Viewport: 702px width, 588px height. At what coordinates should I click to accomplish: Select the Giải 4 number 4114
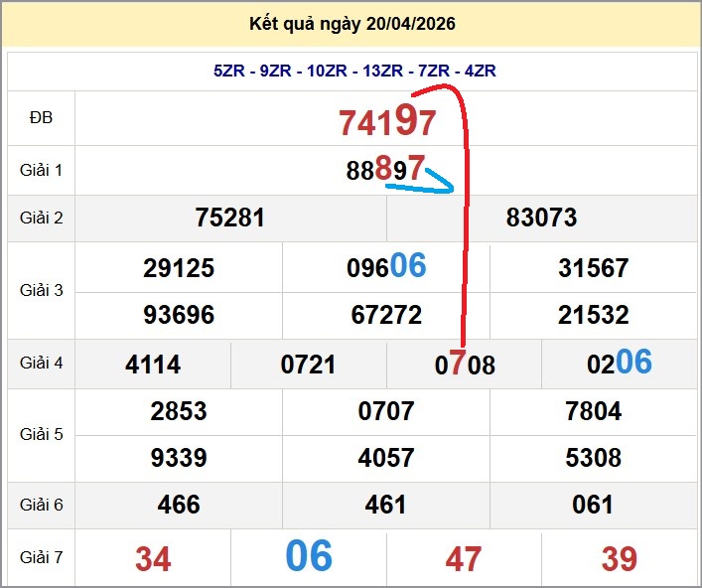coord(153,365)
